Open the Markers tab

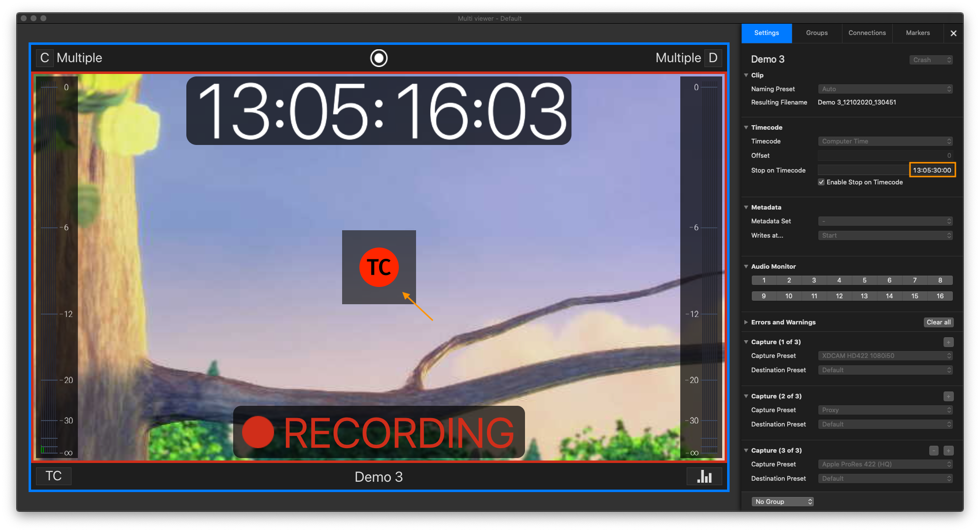[917, 33]
